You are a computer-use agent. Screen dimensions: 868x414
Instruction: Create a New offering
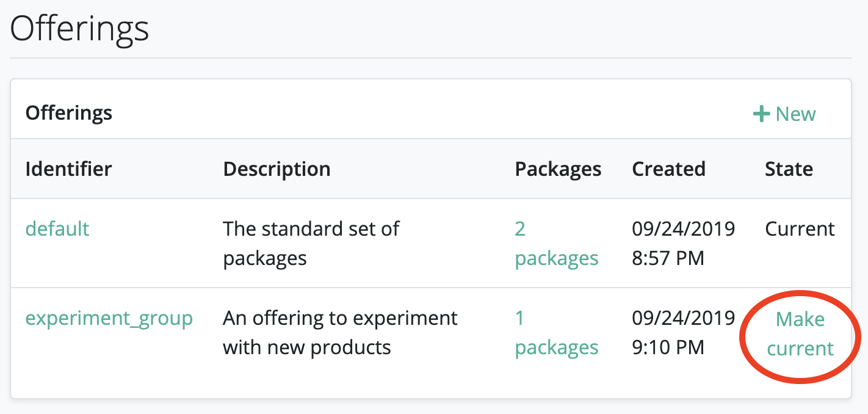785,114
